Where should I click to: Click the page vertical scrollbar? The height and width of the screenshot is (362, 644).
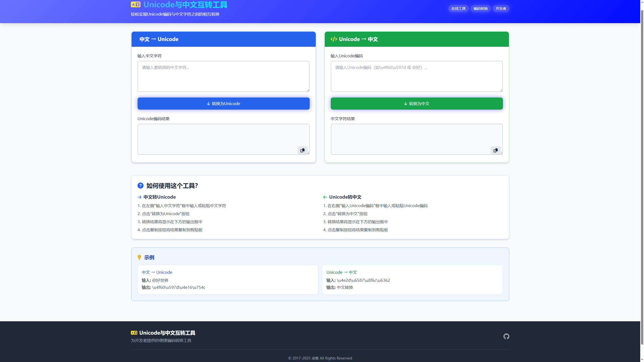click(642, 176)
